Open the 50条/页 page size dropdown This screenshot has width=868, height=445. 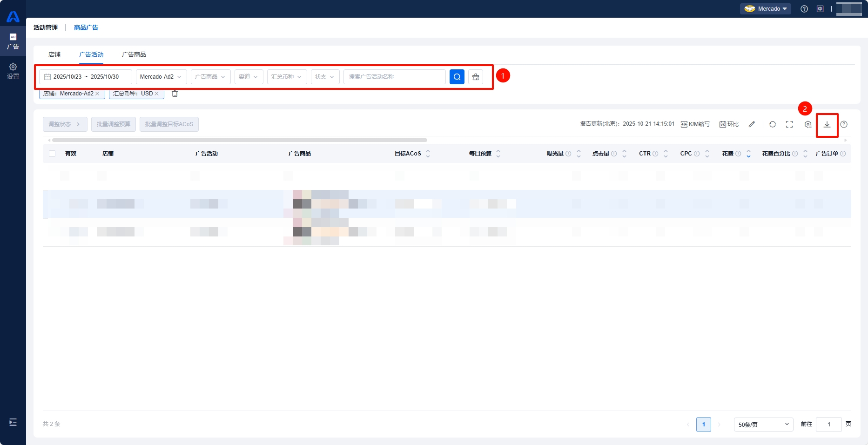763,425
